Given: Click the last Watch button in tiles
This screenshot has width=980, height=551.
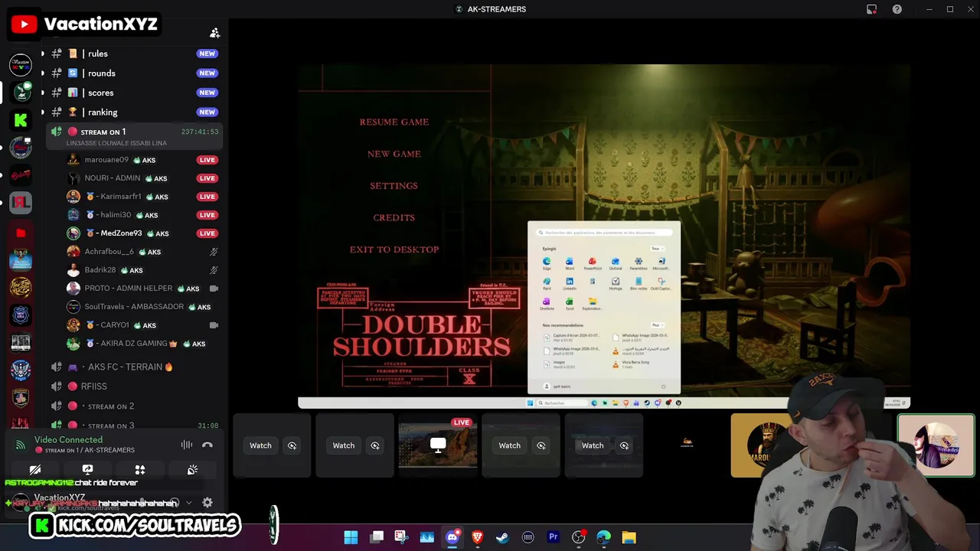Looking at the screenshot, I should [593, 445].
